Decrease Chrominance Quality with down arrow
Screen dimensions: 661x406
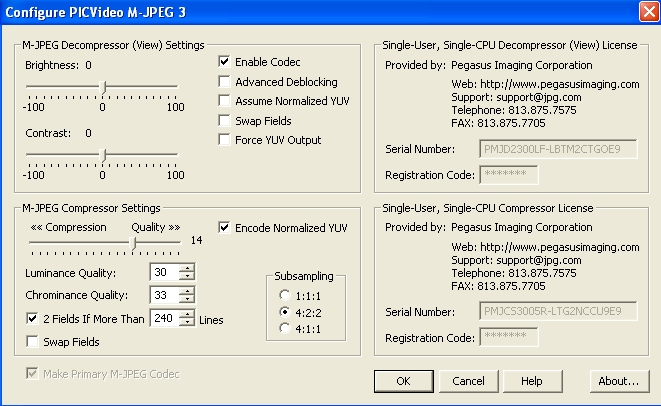[186, 299]
